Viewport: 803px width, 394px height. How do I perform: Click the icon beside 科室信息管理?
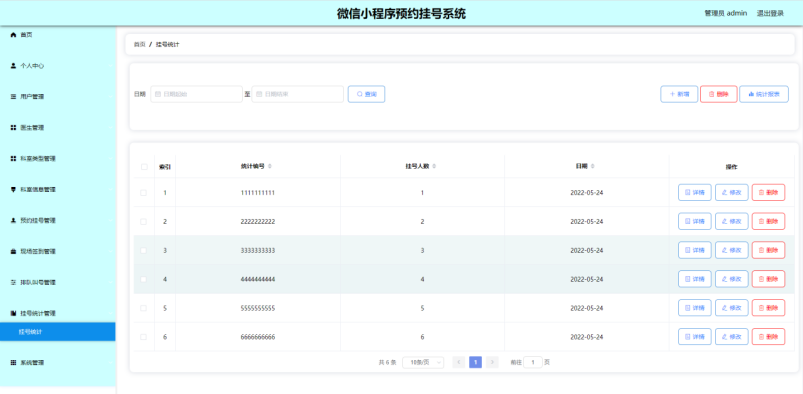pos(14,189)
